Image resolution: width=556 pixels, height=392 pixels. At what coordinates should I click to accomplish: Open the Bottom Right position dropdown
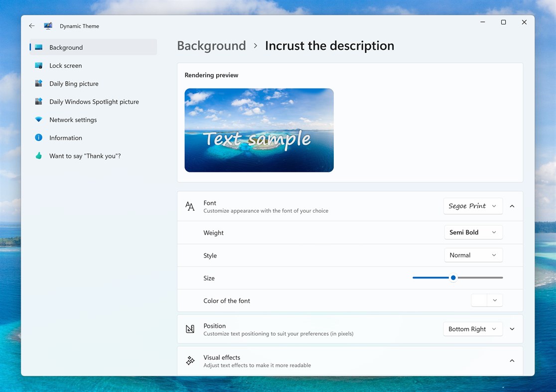coord(472,329)
